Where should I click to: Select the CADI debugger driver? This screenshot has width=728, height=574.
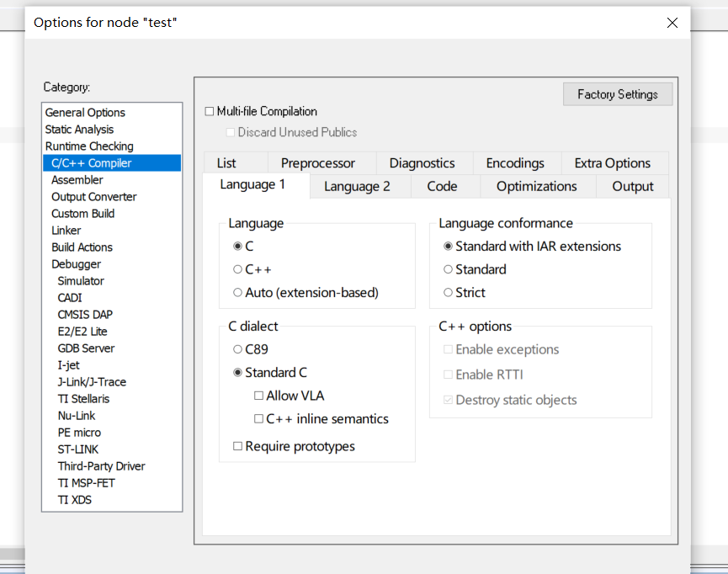112,298
